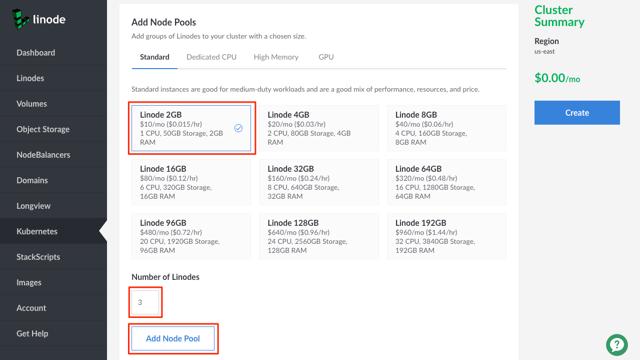Viewport: 640px width, 360px height.
Task: Click the Add Node Pool button
Action: click(x=173, y=338)
